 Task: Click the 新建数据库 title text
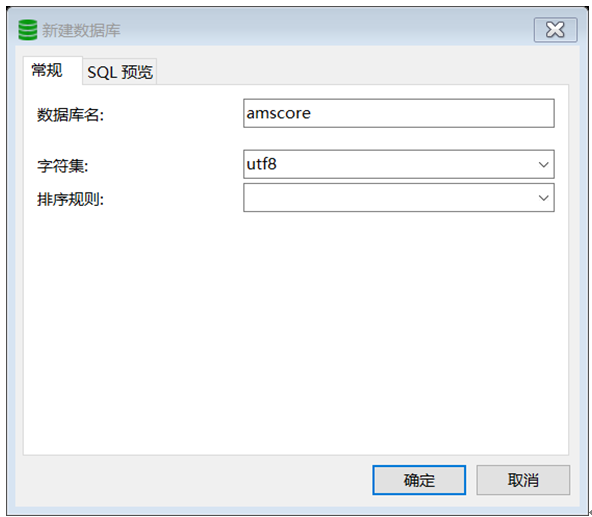[x=81, y=30]
